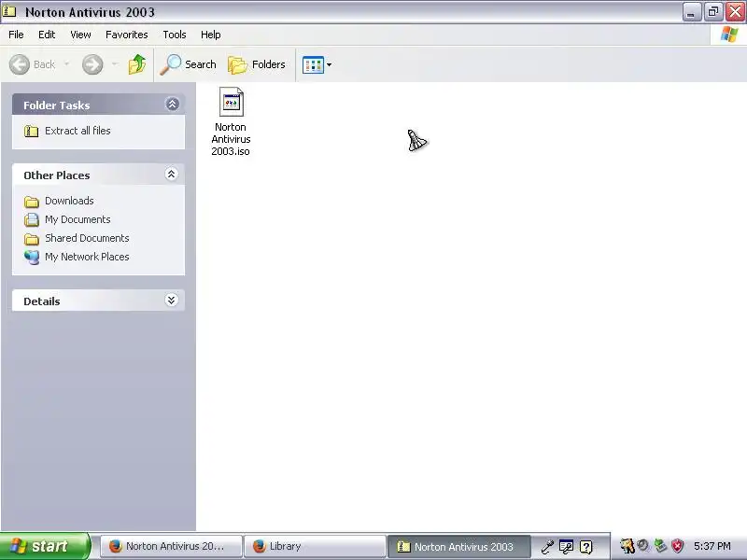This screenshot has width=747, height=560.
Task: Click the safely remove hardware tray icon
Action: (660, 546)
